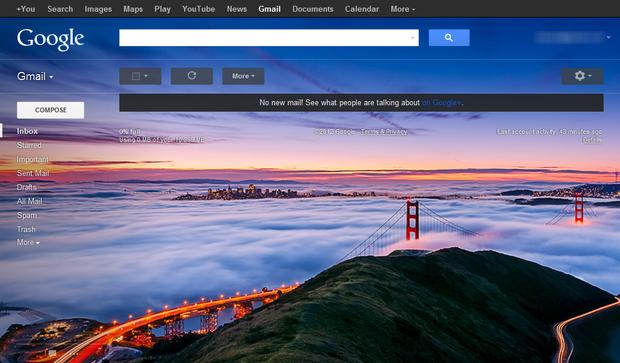Show the Drafts folder
Image resolution: width=620 pixels, height=363 pixels.
[x=26, y=187]
